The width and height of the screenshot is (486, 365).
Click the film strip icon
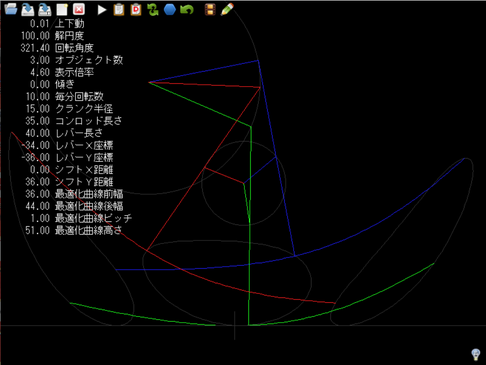coord(210,9)
